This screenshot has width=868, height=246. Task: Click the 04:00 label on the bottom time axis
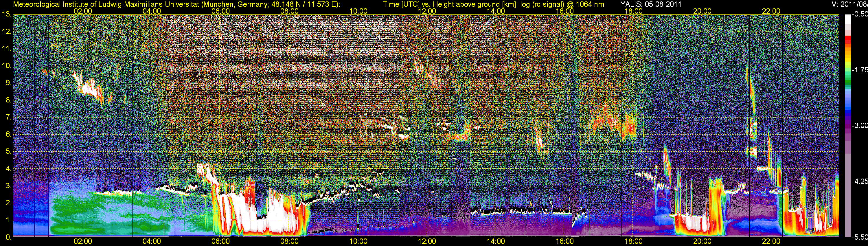(152, 241)
